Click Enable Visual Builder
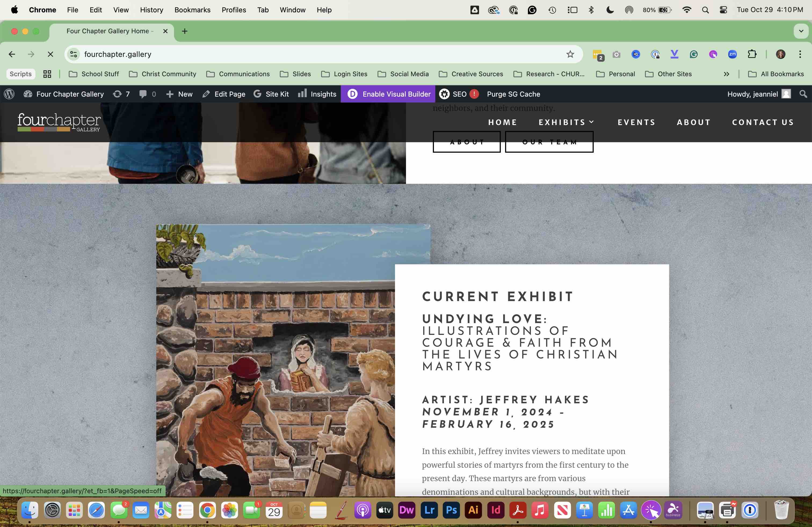Viewport: 812px width, 527px height. coord(388,94)
